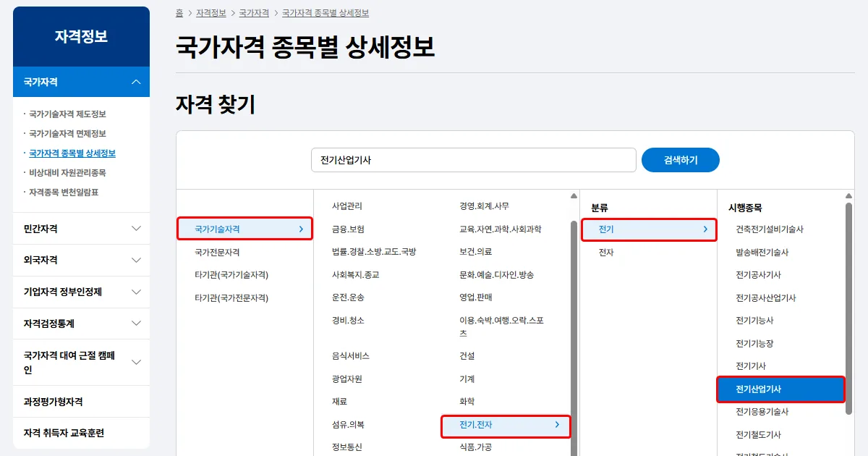This screenshot has width=868, height=456.
Task: Click the search input containing 전기산업기사
Action: 474,160
